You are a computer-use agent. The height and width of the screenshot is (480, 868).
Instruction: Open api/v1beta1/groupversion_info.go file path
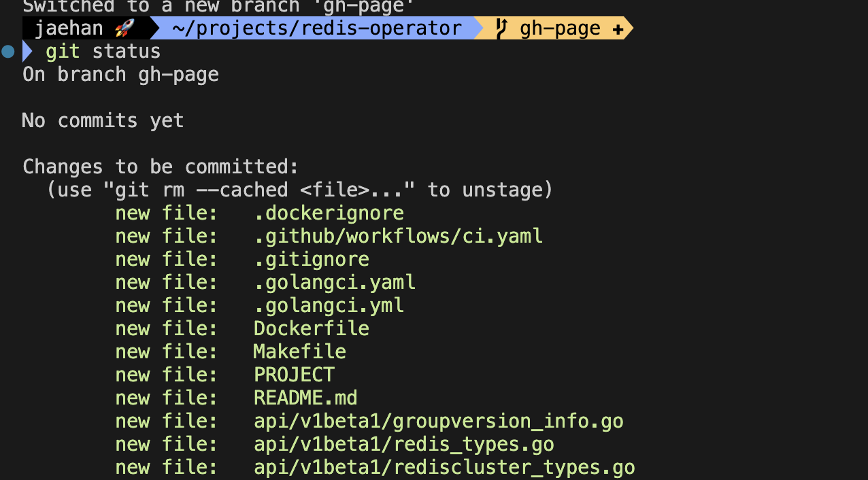pos(439,422)
